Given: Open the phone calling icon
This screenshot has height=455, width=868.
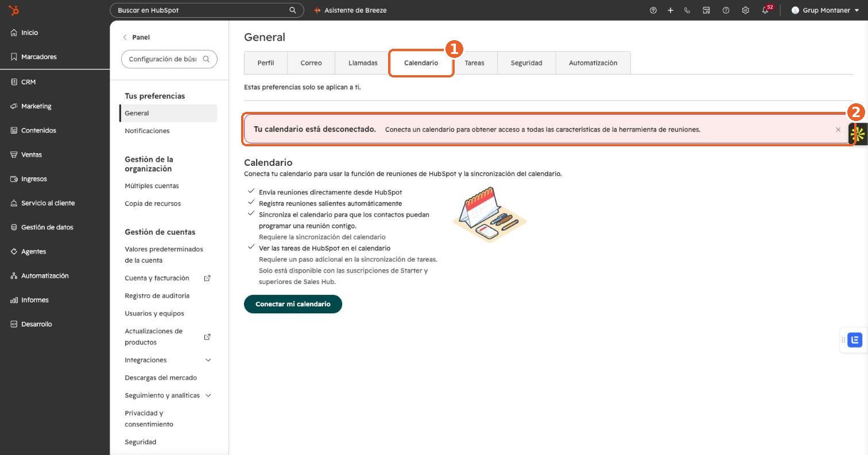Looking at the screenshot, I should click(x=687, y=10).
